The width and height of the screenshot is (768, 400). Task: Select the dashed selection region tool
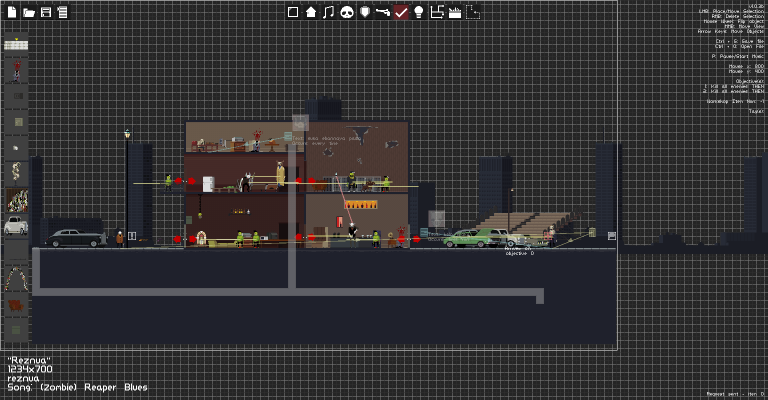[x=473, y=12]
